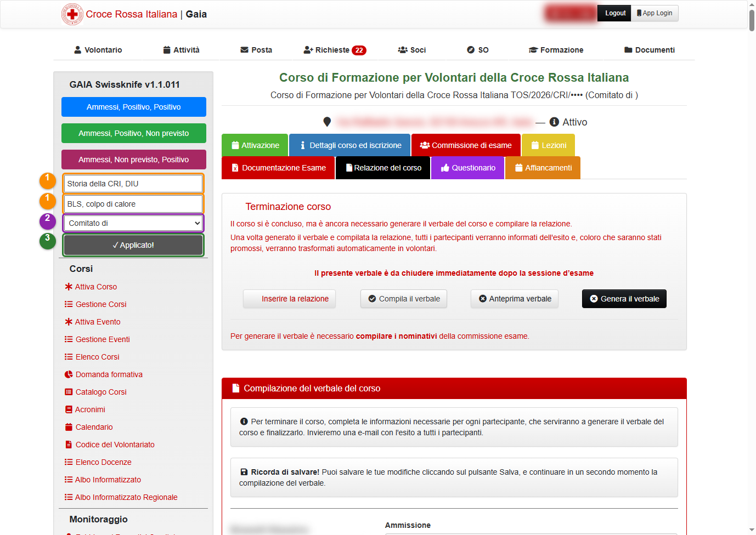Click the list icon beside Albo Informatizzato link

(69, 480)
